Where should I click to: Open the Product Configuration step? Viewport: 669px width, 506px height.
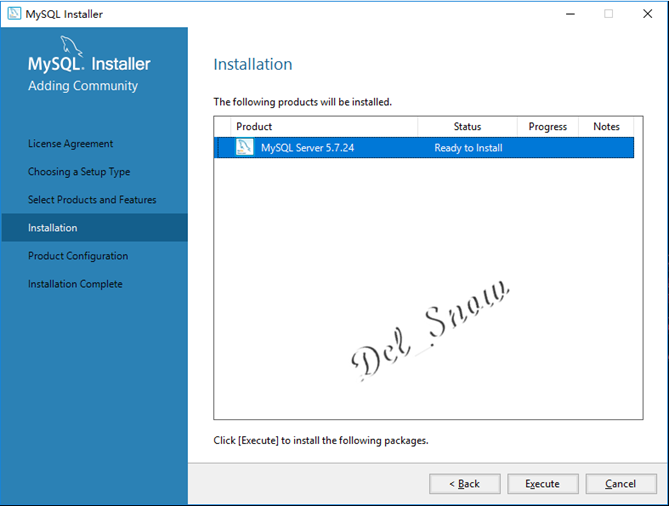78,256
